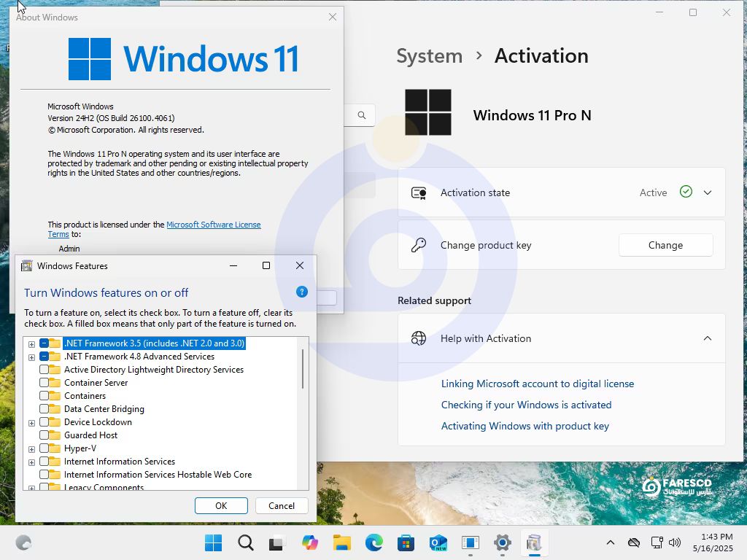Check the Internet Information Services checkbox
The width and height of the screenshot is (747, 560).
click(44, 461)
